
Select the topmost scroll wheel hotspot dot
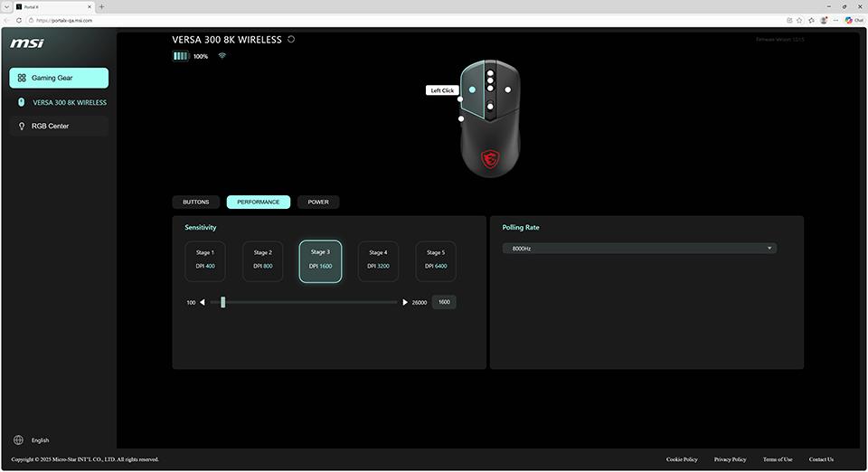point(490,73)
